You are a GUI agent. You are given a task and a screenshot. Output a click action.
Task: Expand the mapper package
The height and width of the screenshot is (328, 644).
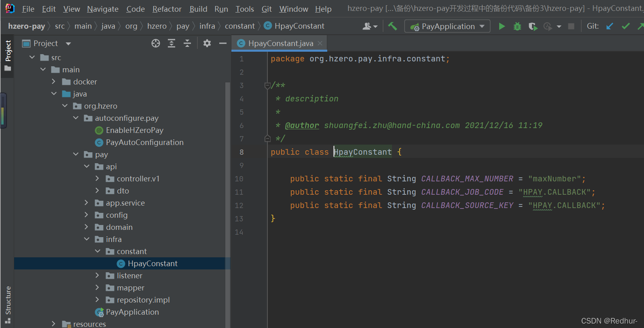coord(97,288)
